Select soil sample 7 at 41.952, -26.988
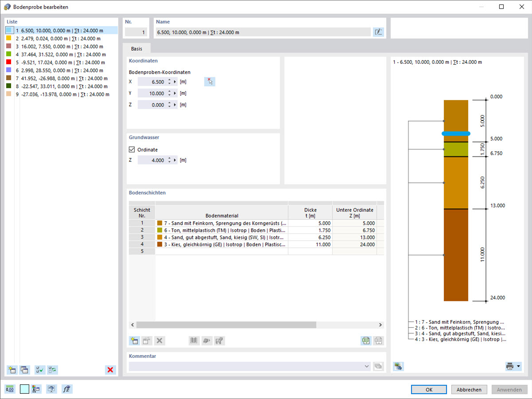 pos(62,78)
